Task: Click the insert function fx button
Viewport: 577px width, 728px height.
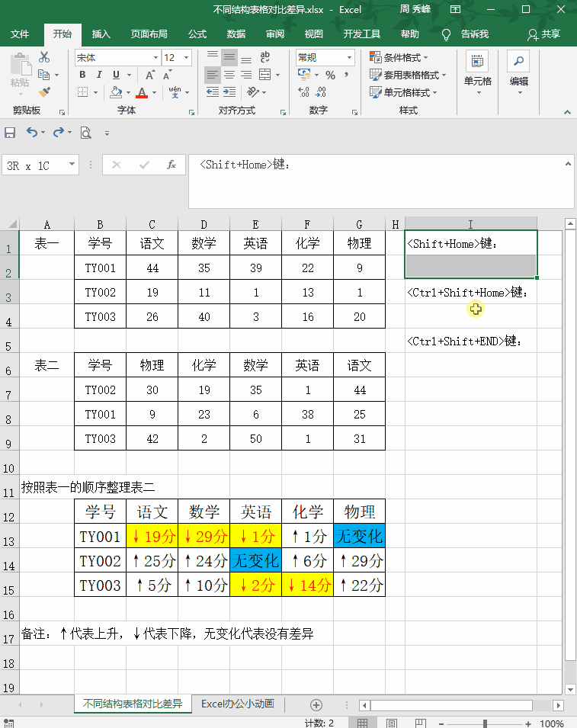Action: point(171,165)
